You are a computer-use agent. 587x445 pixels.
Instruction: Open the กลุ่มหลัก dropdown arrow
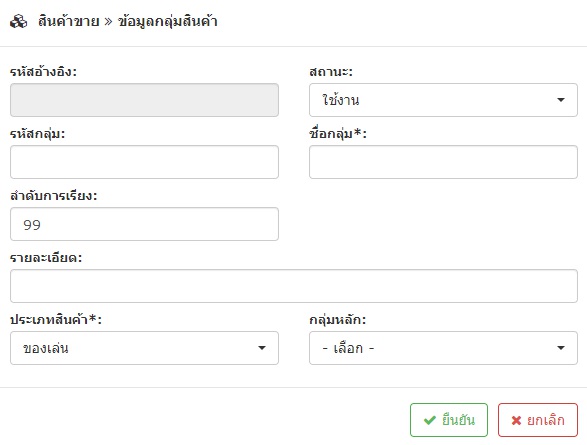(x=560, y=348)
